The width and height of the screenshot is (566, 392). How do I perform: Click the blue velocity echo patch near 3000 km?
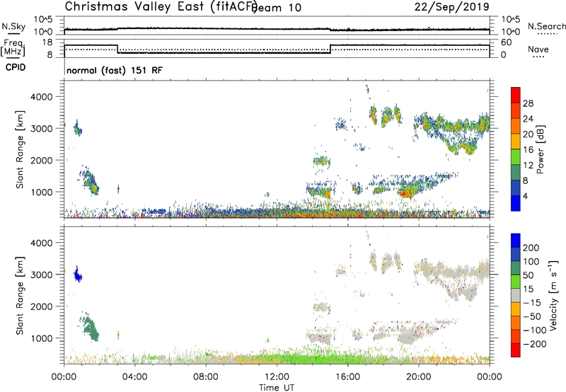coord(78,275)
